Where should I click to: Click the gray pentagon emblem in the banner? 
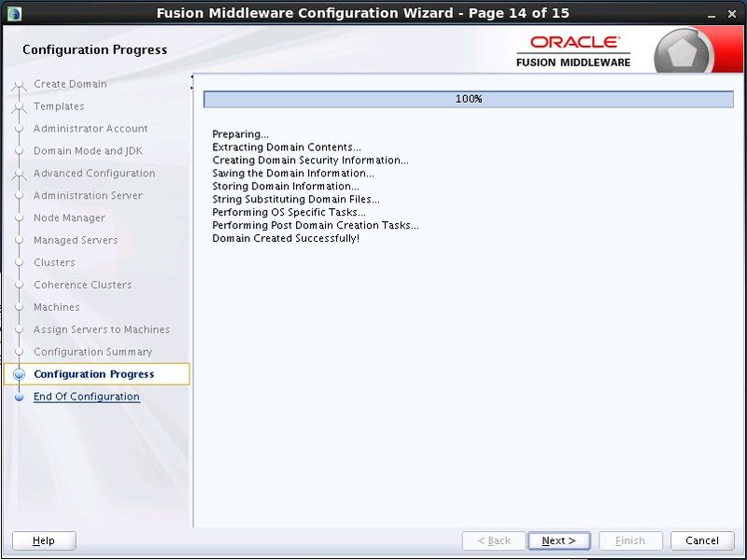point(683,51)
